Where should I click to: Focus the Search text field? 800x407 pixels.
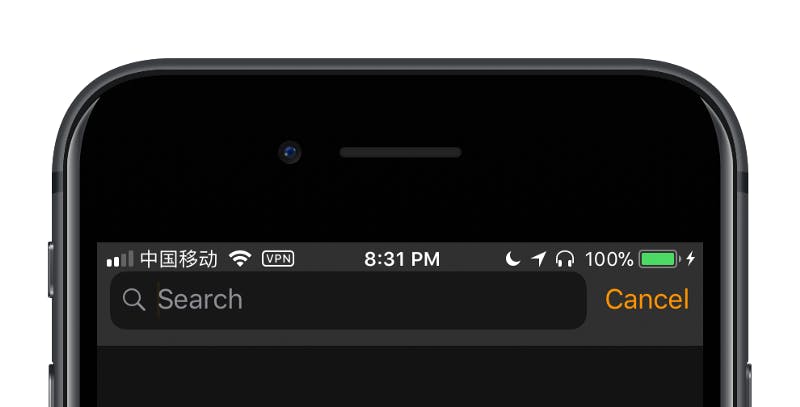click(348, 300)
